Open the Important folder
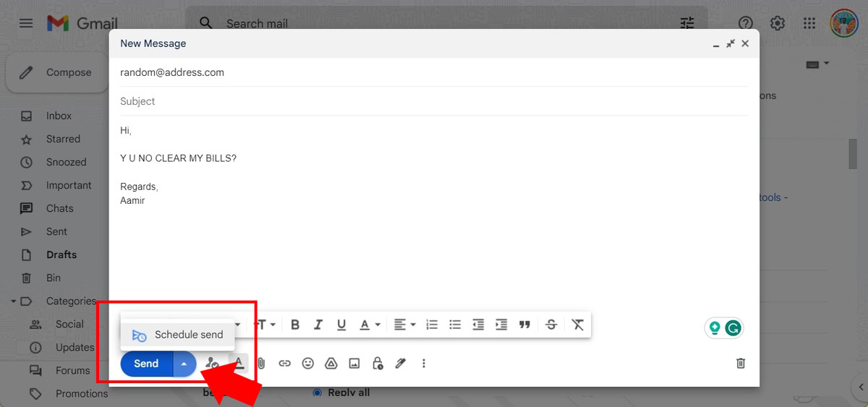868x407 pixels. (x=69, y=185)
